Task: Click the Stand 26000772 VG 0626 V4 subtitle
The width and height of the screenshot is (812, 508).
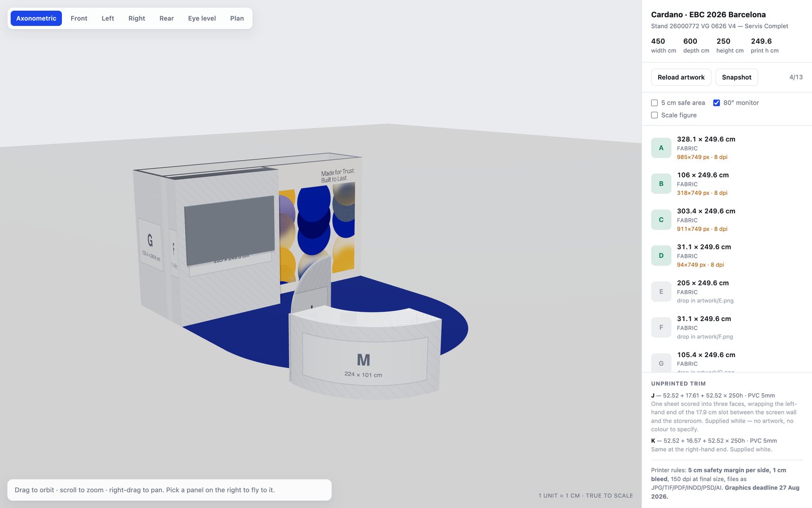Action: click(720, 26)
